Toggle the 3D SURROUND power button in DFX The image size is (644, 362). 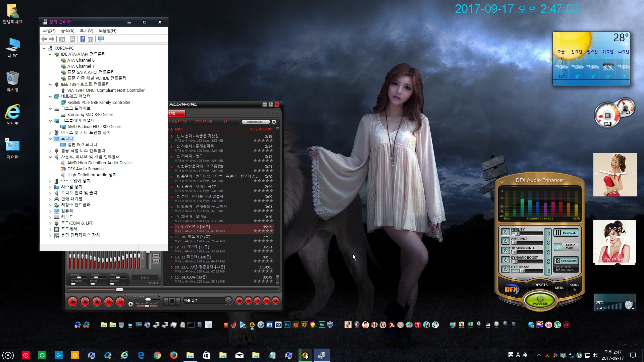[x=505, y=250]
